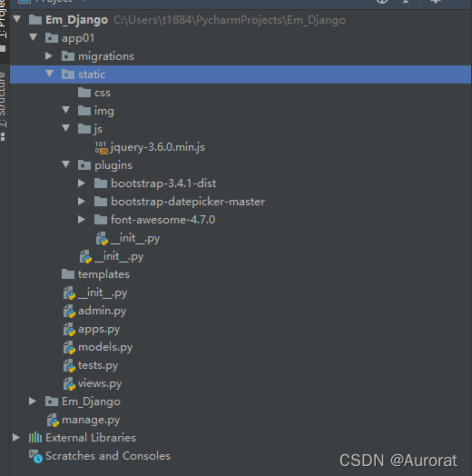The height and width of the screenshot is (476, 472).
Task: Expand the inner Em_Django package arrow
Action: [x=33, y=402]
